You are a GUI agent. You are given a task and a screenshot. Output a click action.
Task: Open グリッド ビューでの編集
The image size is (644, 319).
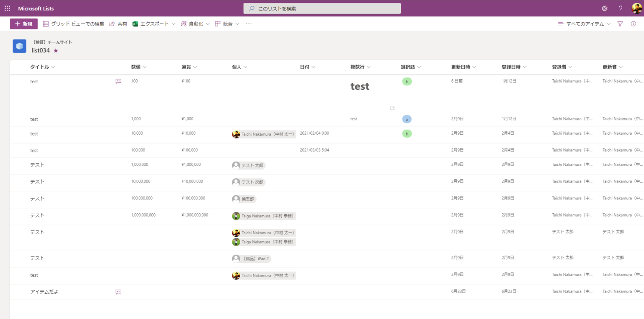(73, 24)
